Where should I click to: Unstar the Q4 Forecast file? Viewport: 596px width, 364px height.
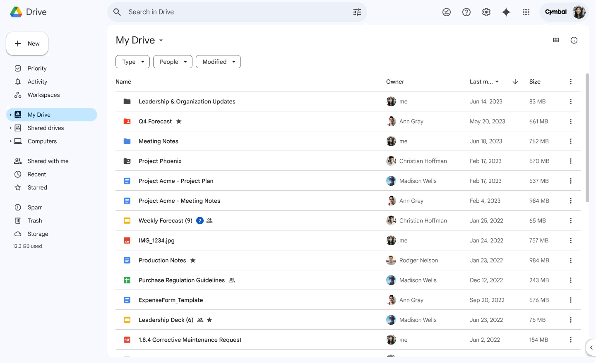point(178,121)
